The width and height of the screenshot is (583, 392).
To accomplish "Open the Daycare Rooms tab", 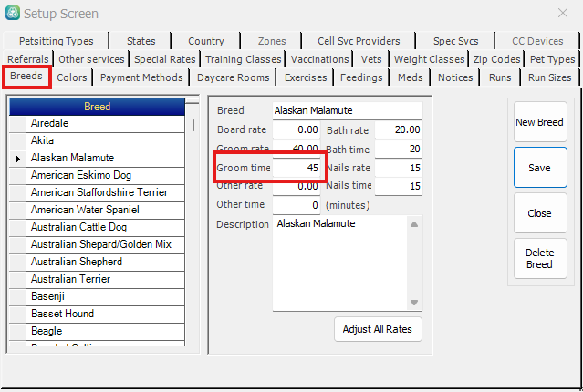I will tap(234, 77).
